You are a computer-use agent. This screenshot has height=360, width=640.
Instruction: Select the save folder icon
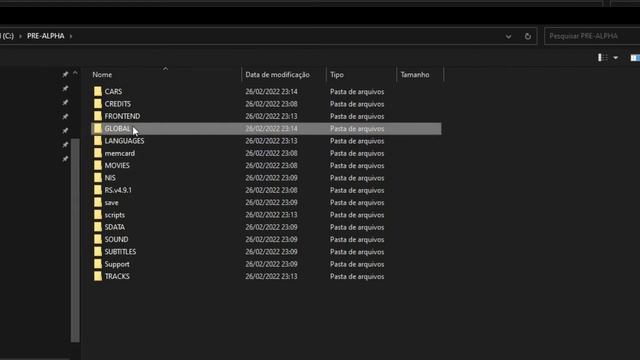click(98, 202)
